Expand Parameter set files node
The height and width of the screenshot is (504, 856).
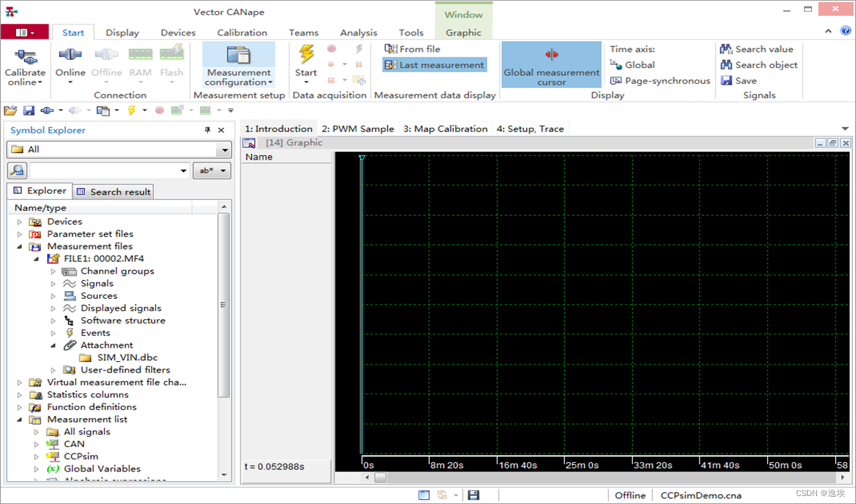pyautogui.click(x=20, y=235)
